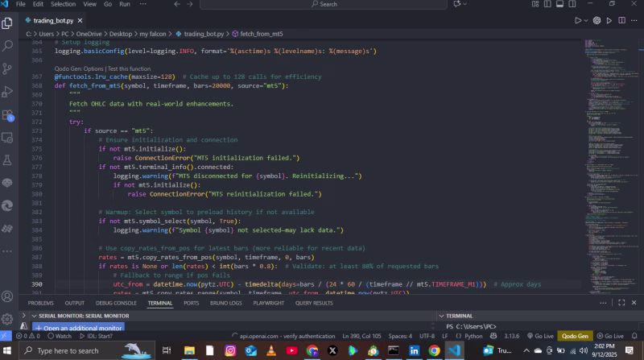Open editor More Actions ellipsis

point(634,21)
